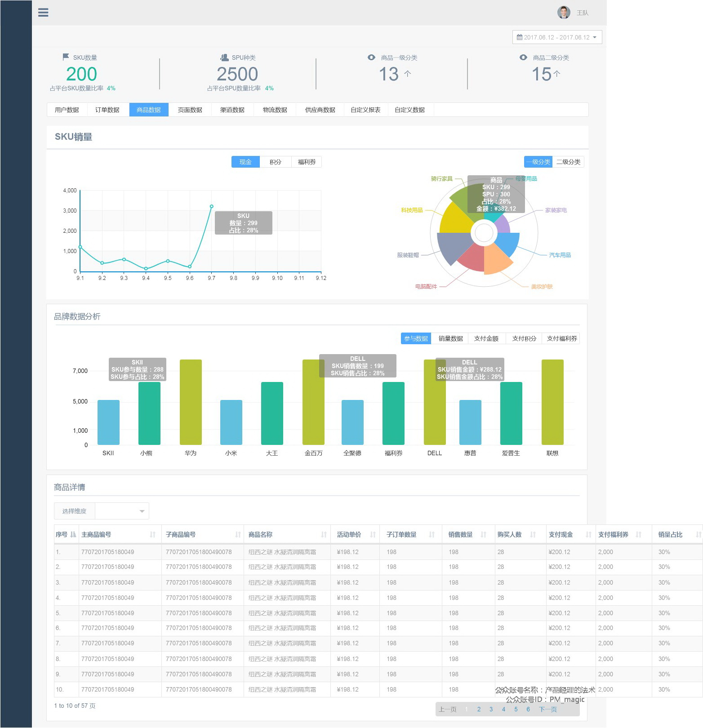The width and height of the screenshot is (703, 728).
Task: Click the 联想 bar in brand chart
Action: (x=552, y=402)
